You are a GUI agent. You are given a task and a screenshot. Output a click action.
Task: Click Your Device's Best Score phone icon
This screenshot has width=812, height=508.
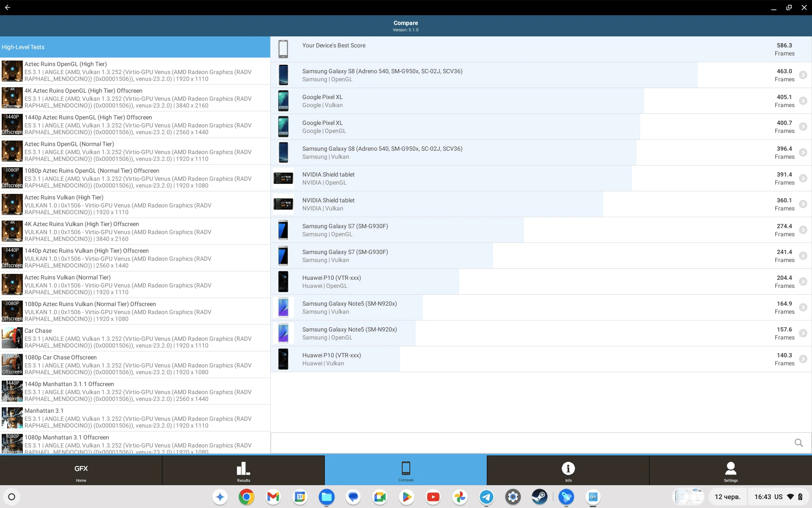(x=283, y=49)
